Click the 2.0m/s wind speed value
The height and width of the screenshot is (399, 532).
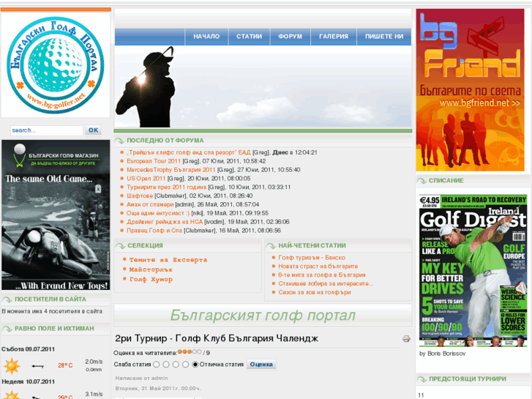pyautogui.click(x=94, y=362)
